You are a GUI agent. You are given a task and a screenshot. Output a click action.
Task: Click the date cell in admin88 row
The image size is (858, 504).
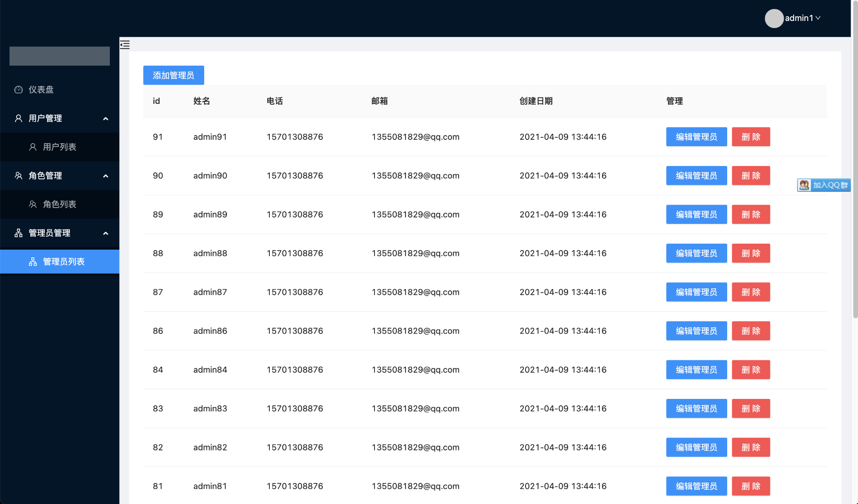pyautogui.click(x=563, y=253)
